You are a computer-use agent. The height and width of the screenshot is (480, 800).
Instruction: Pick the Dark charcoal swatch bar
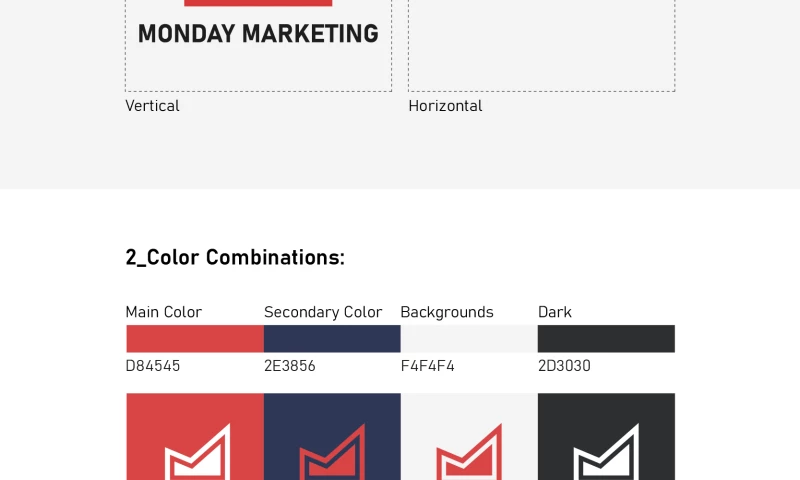click(606, 338)
